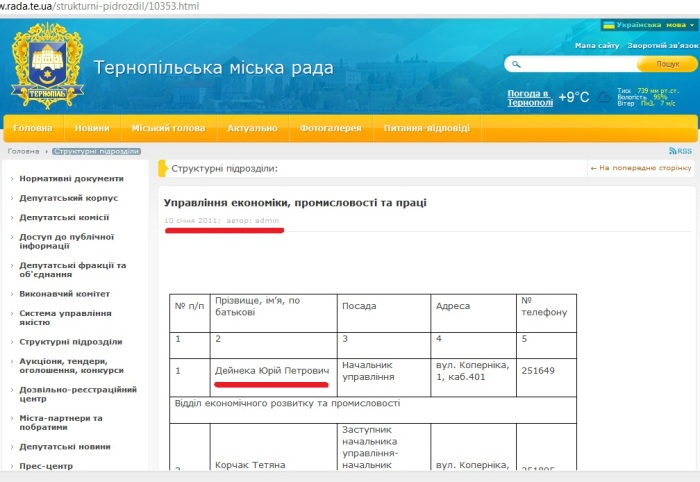Screen dimensions: 700x482
Task: Open Прес-центр in sidebar
Action: [46, 466]
